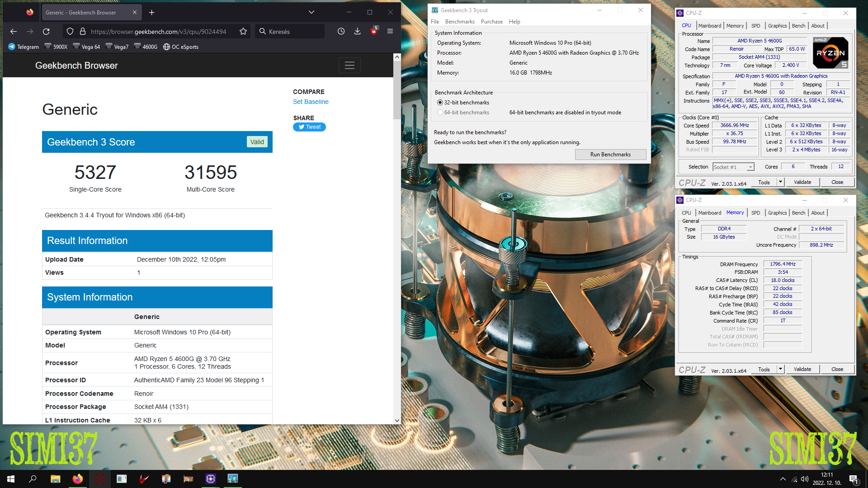The width and height of the screenshot is (868, 488).
Task: Click Close button in lower CPU-Z window
Action: pos(837,369)
